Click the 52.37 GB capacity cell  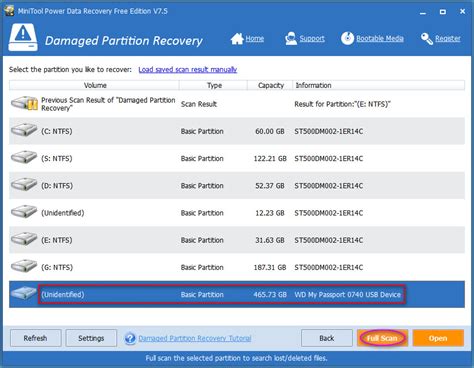270,186
